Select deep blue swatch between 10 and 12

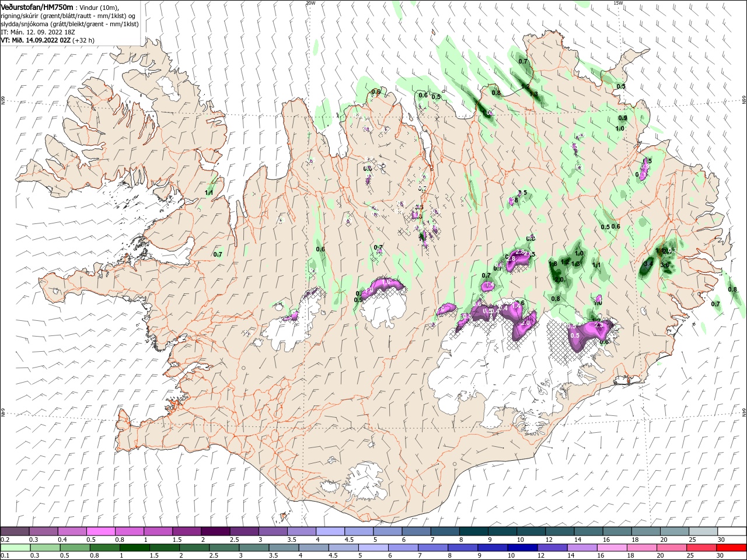[x=522, y=548]
